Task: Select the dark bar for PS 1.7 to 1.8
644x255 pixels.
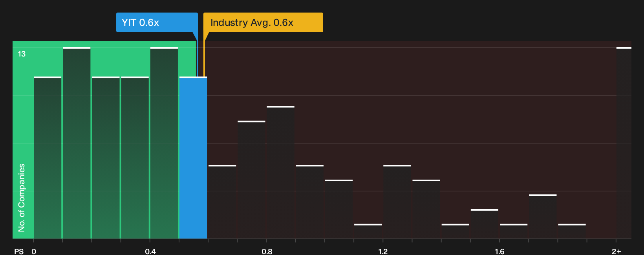Action: [x=543, y=217]
